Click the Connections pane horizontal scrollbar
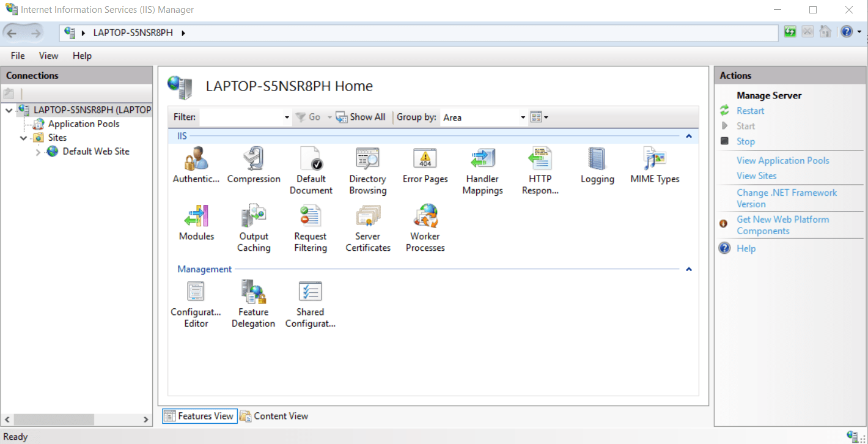The width and height of the screenshot is (868, 444). 54,420
